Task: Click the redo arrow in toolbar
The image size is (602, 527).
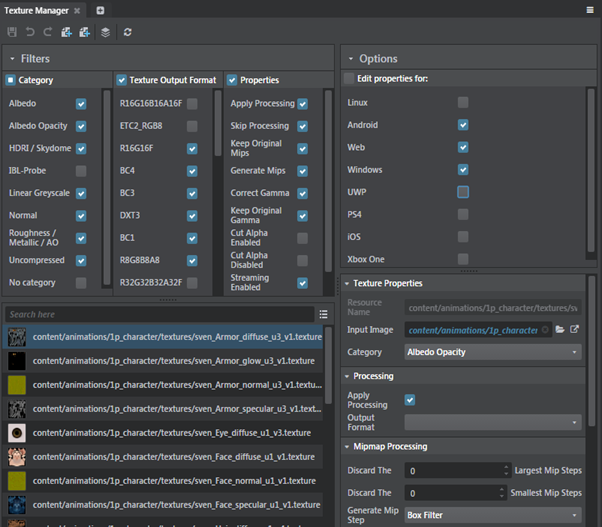Action: 47,33
